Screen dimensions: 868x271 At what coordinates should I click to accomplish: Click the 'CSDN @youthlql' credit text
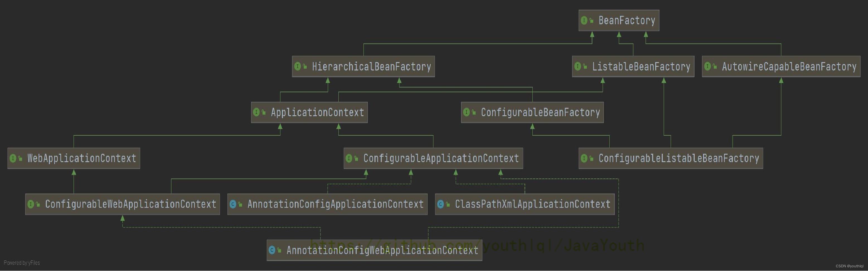pyautogui.click(x=850, y=266)
